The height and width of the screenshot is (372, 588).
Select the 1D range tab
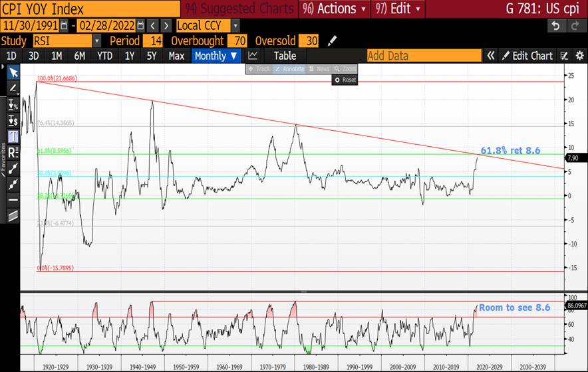11,56
